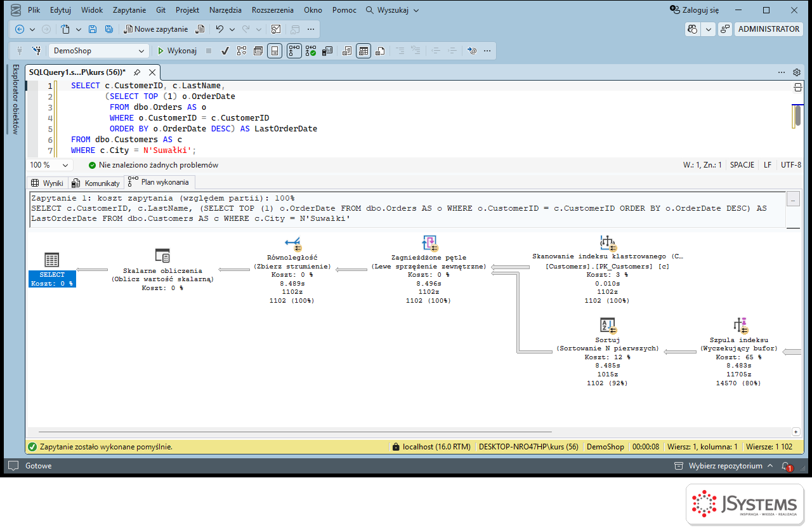Toggle IntelliSense enabled button
Viewport: 812px width, 530px height.
274,51
